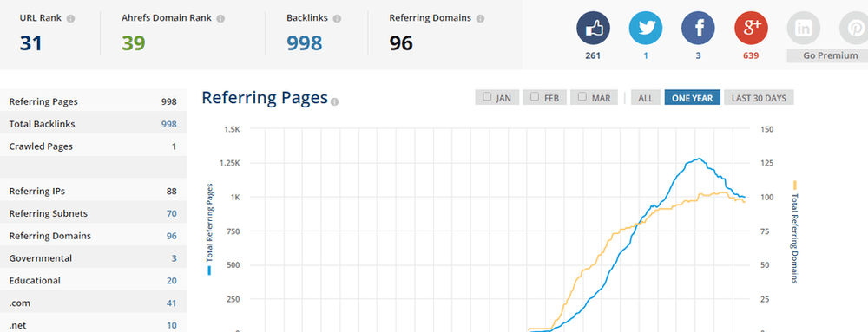Open Referring Subnets count 70
The image size is (868, 332).
(x=172, y=214)
